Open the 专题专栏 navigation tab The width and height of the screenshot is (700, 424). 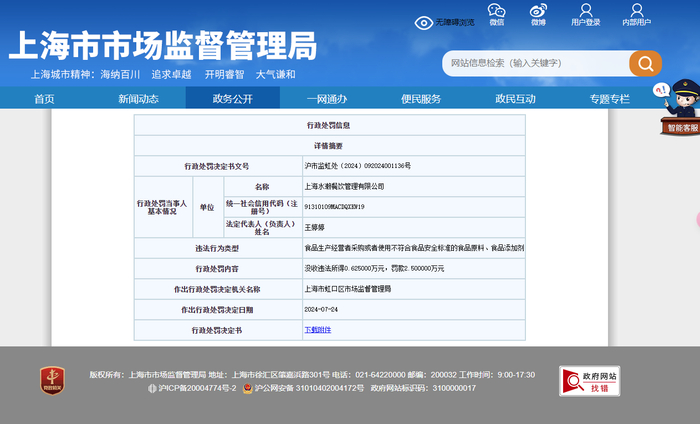coord(609,99)
